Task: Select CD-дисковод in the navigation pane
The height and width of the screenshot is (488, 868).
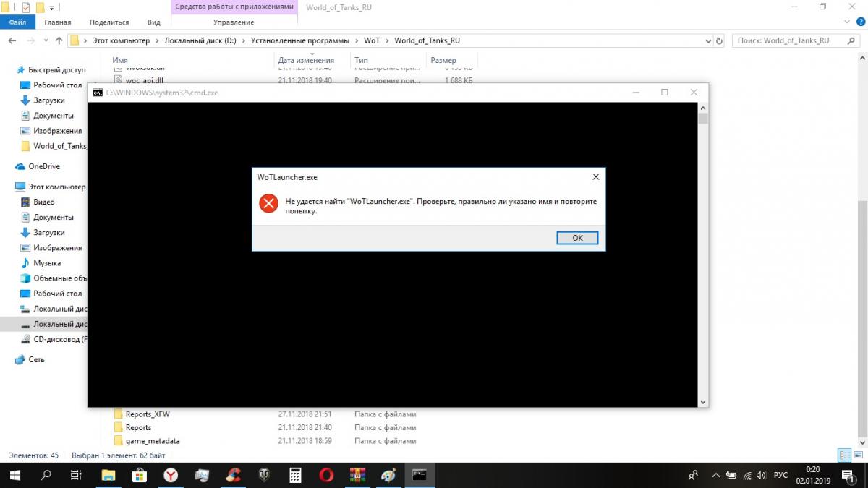Action: [60, 339]
